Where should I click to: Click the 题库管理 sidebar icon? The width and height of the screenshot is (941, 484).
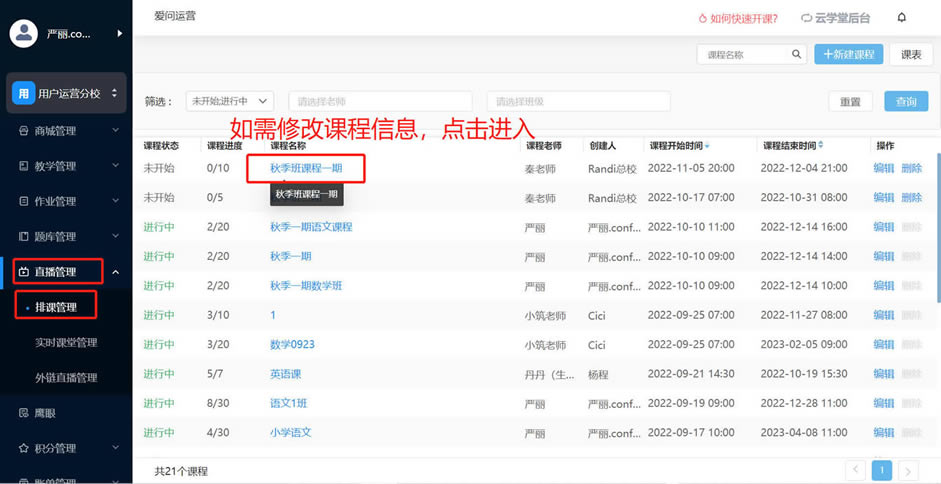(24, 237)
